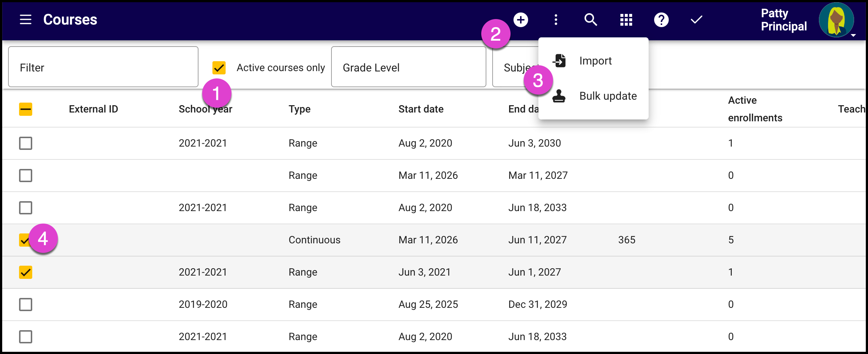The height and width of the screenshot is (354, 868).
Task: Click the Jun 1, 2027 end date
Action: (535, 272)
